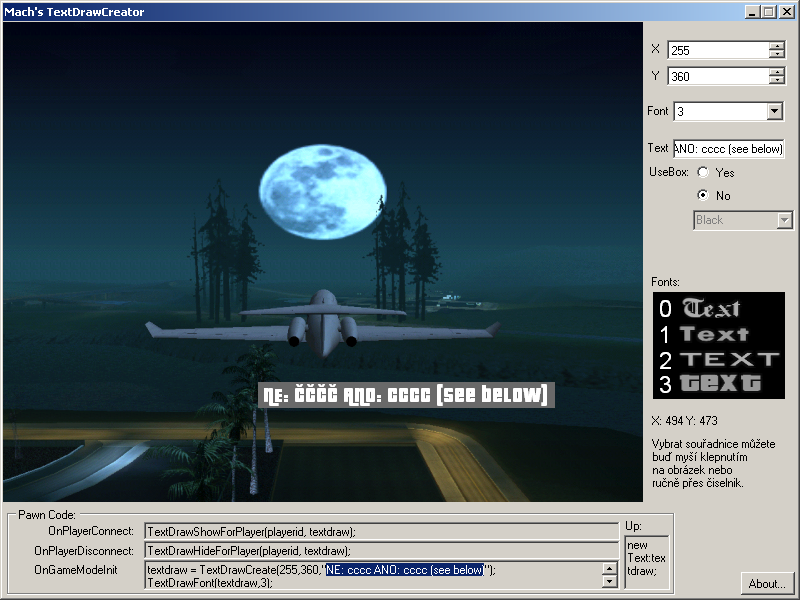Click the Y value input field
The height and width of the screenshot is (600, 800).
(x=720, y=77)
